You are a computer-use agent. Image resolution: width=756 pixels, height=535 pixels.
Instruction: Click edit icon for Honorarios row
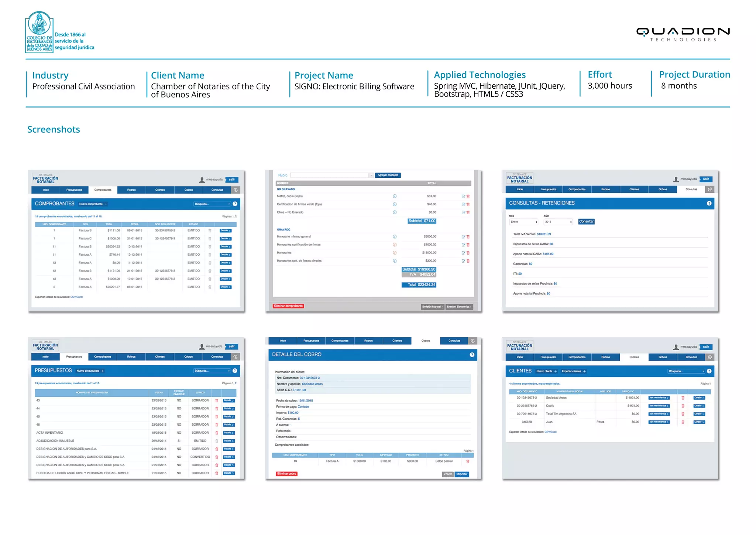click(463, 253)
